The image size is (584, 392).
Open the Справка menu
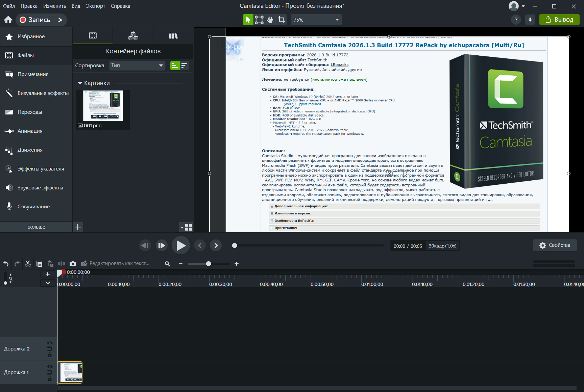[121, 6]
